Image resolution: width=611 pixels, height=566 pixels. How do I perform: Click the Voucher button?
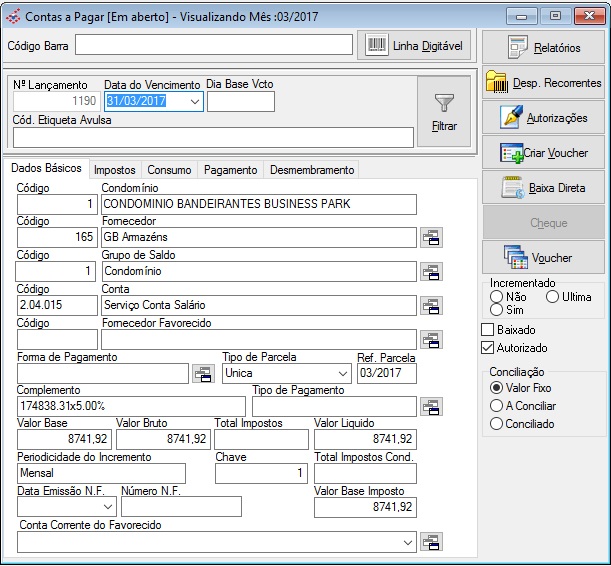543,257
